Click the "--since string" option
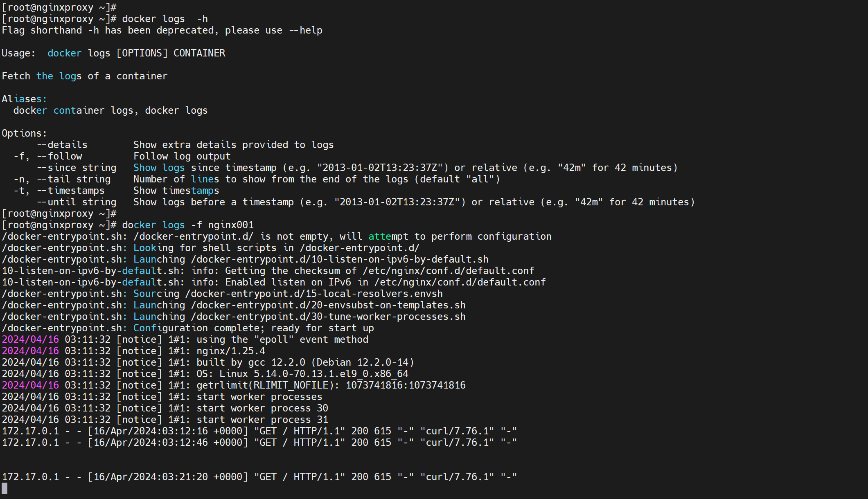This screenshot has height=499, width=868. click(77, 168)
